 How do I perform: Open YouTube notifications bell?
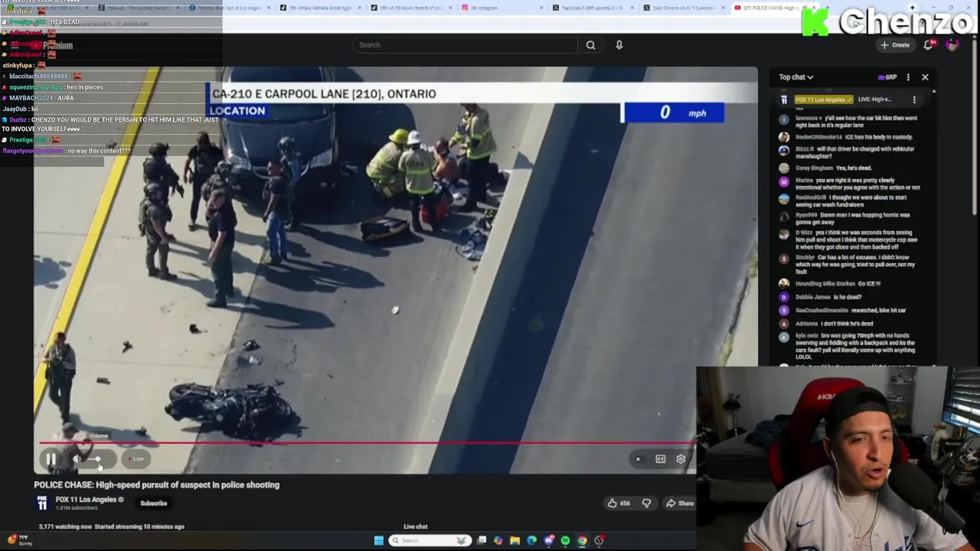928,45
